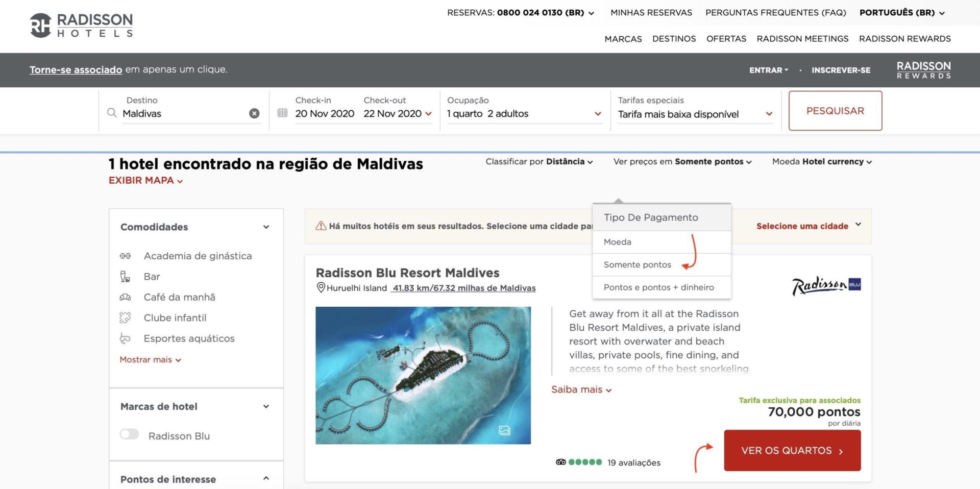Open Moeda Hotel currency dropdown
980x489 pixels.
822,161
